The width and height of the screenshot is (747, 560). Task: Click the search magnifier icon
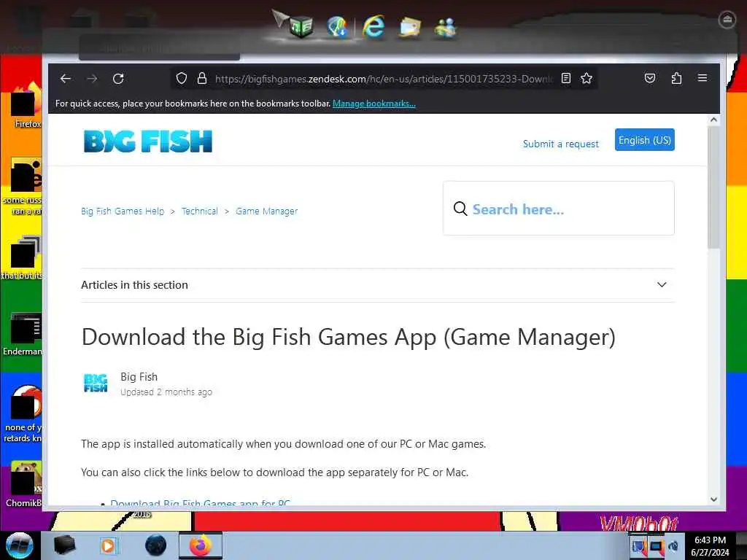[x=460, y=209]
